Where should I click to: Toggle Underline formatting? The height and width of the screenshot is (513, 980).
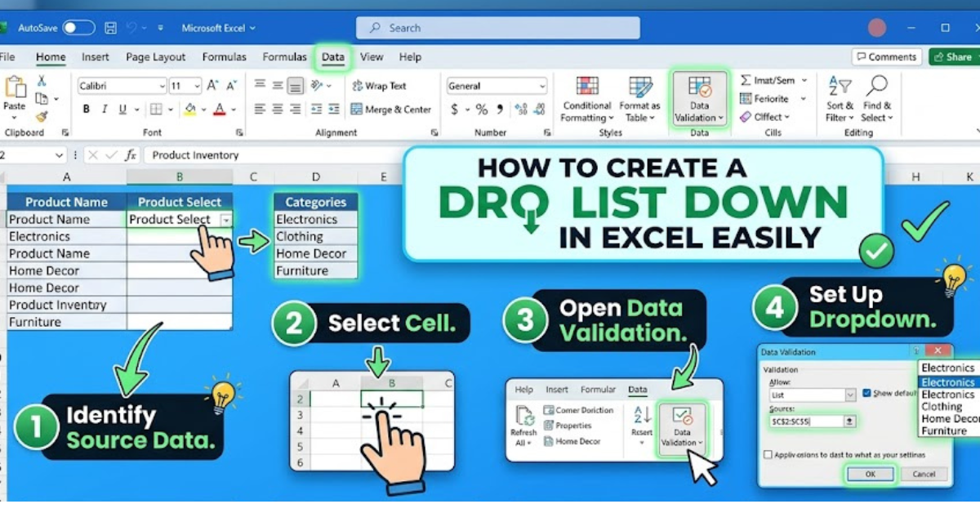click(x=123, y=109)
